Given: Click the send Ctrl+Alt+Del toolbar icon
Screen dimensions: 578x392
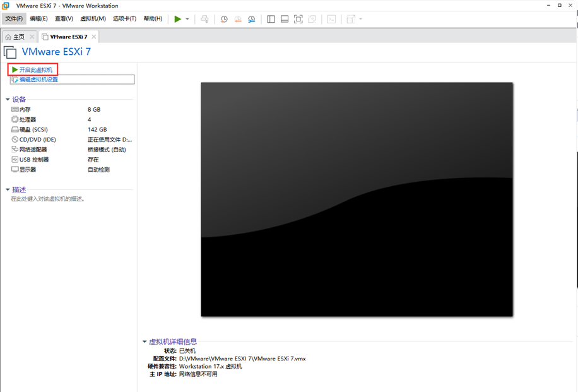Looking at the screenshot, I should click(204, 19).
